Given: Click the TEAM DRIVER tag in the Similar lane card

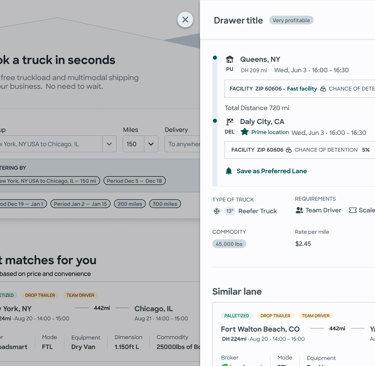Looking at the screenshot, I should [315, 316].
